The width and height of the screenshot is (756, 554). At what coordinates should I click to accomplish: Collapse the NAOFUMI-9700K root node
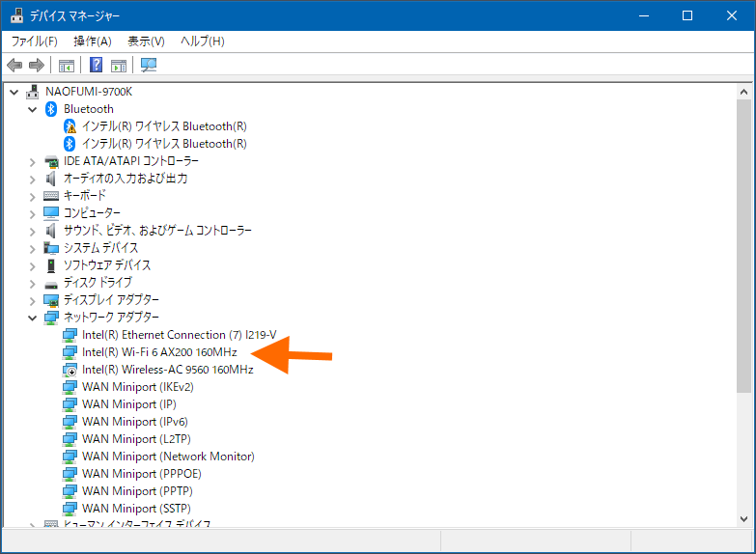14,92
